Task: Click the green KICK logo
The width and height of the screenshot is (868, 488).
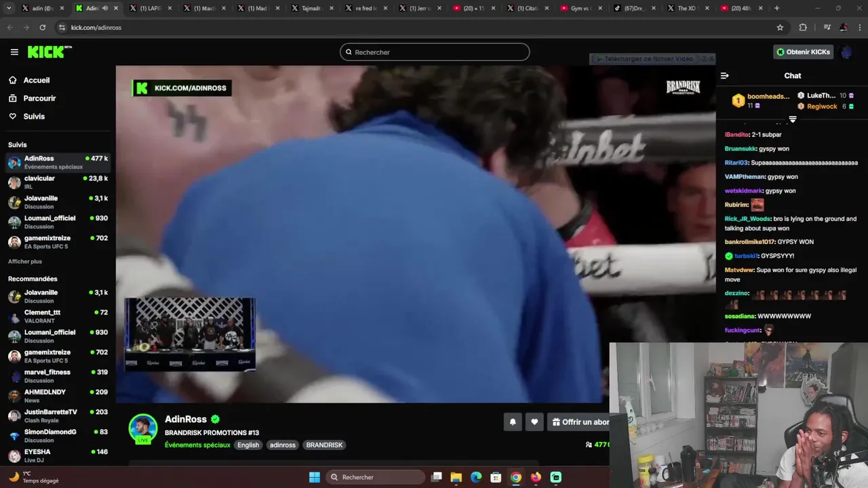Action: click(49, 52)
